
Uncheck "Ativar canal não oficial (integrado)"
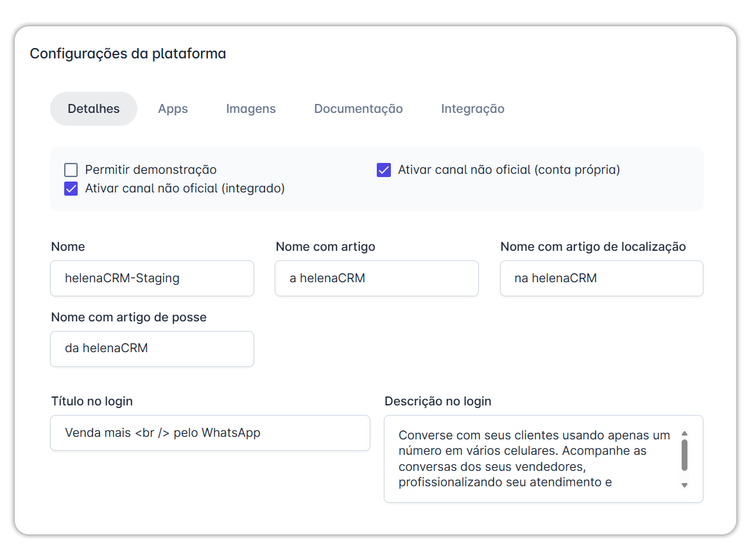click(71, 189)
